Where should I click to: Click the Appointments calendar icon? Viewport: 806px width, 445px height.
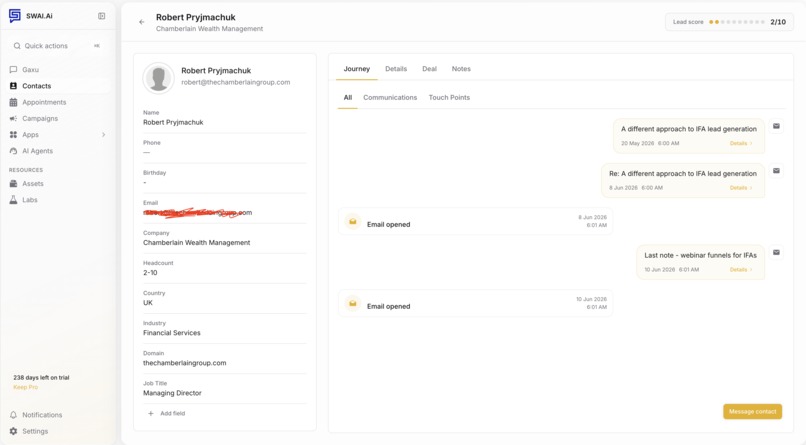[x=13, y=102]
